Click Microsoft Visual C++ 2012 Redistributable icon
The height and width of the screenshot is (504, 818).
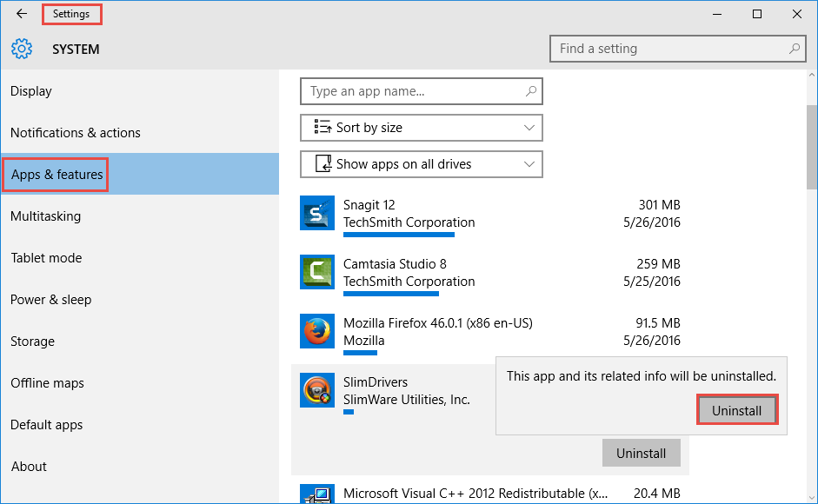tap(317, 494)
